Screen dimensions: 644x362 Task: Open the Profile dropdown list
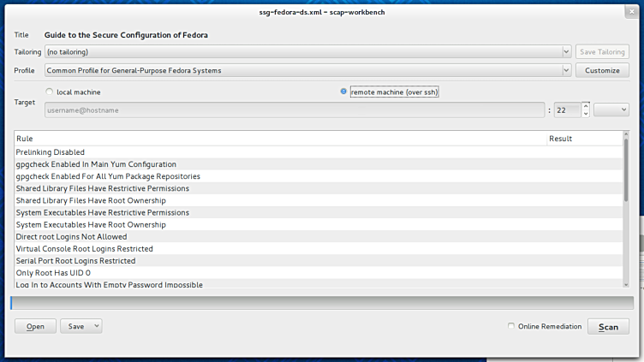(x=566, y=70)
